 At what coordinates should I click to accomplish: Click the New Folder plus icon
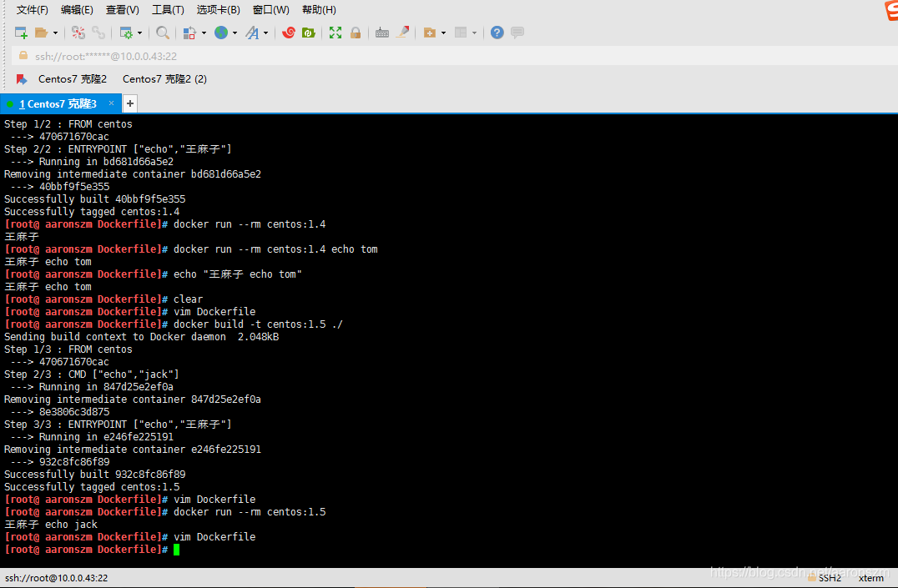pos(430,33)
